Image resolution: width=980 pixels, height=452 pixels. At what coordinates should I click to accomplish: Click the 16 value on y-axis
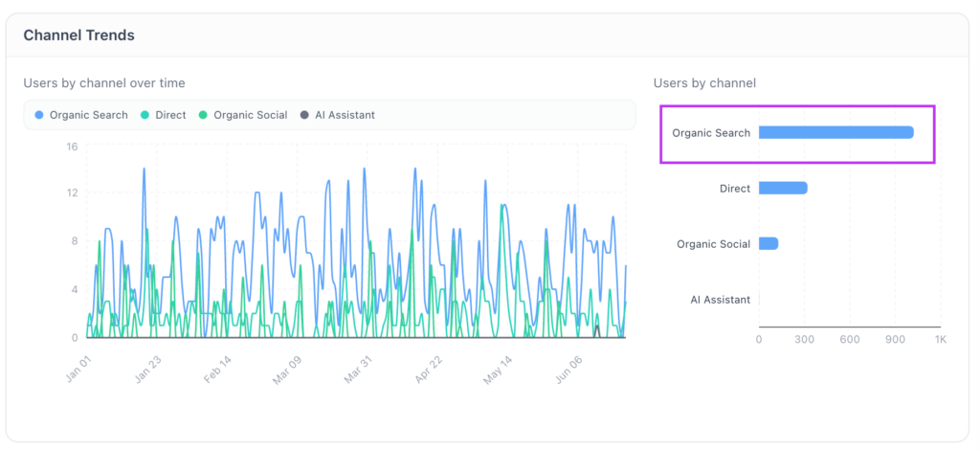click(72, 147)
